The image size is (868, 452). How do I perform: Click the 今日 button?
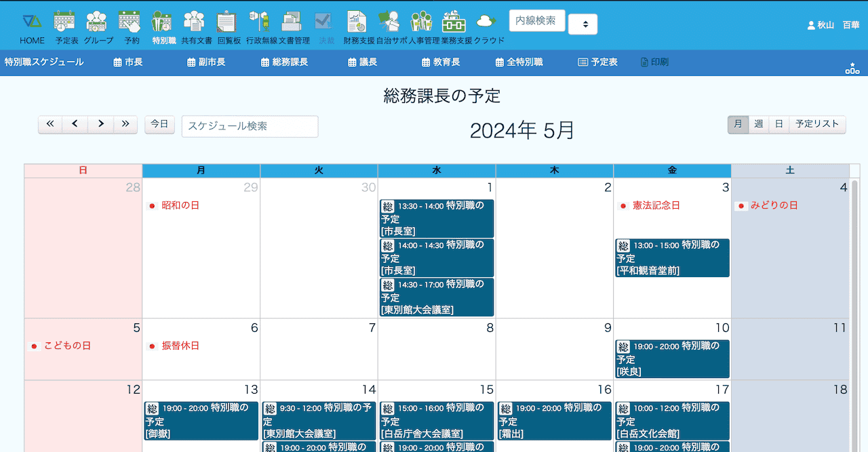(159, 124)
